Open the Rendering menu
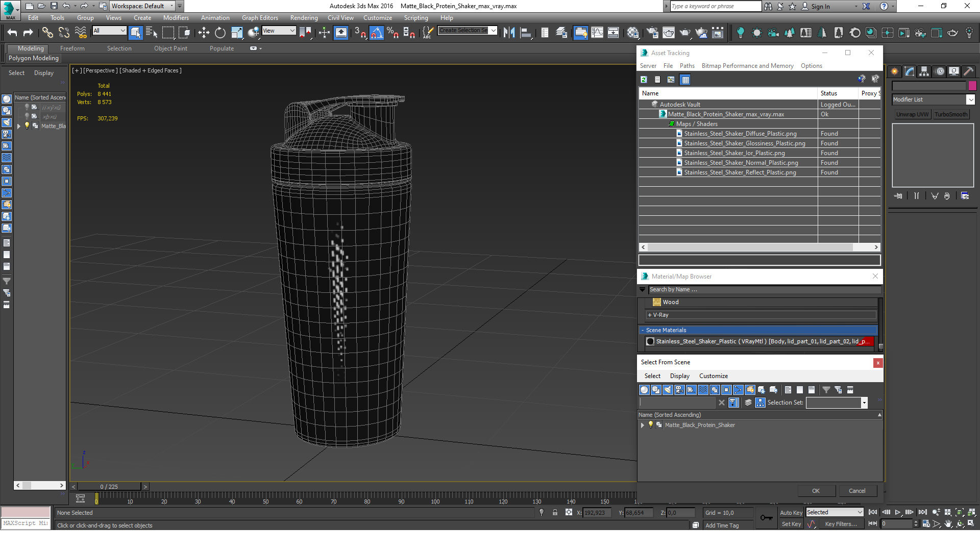Screen dimensions: 980x551 point(304,18)
